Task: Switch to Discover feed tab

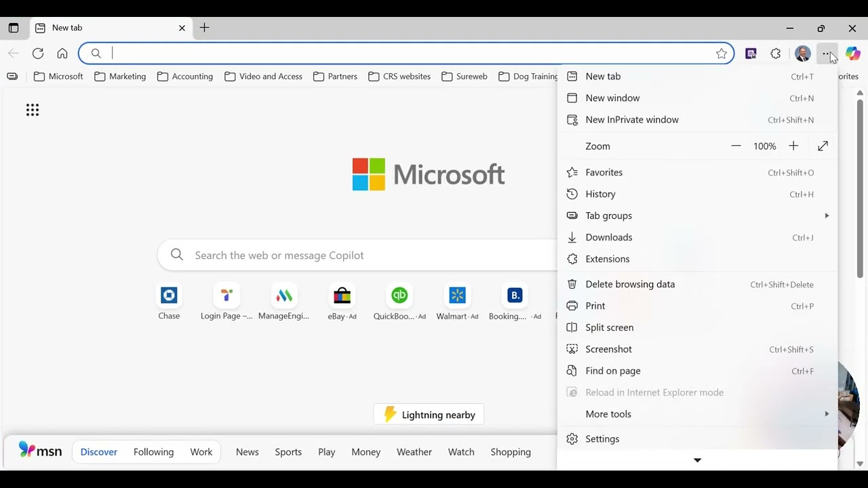Action: click(x=99, y=452)
